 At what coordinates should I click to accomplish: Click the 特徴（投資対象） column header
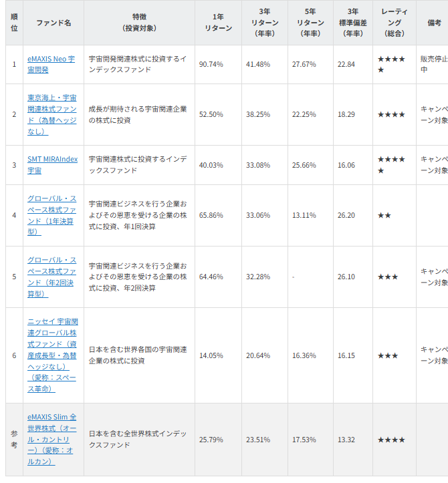coord(139,23)
